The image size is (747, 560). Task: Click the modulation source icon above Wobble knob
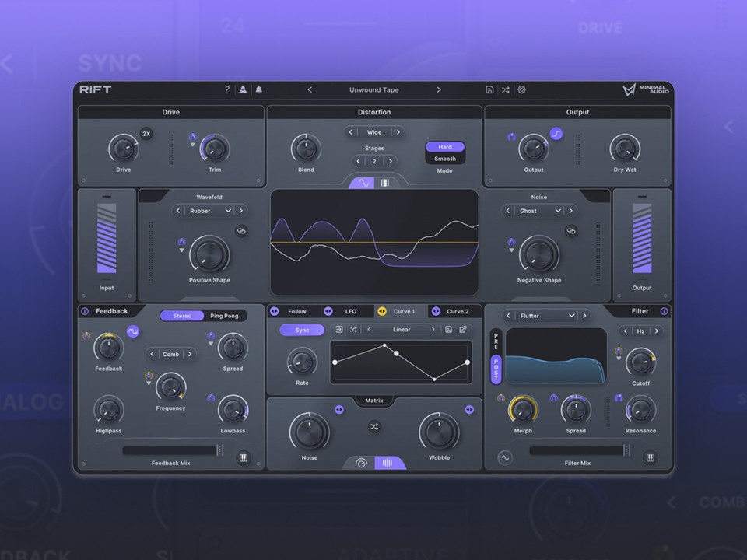pos(469,409)
